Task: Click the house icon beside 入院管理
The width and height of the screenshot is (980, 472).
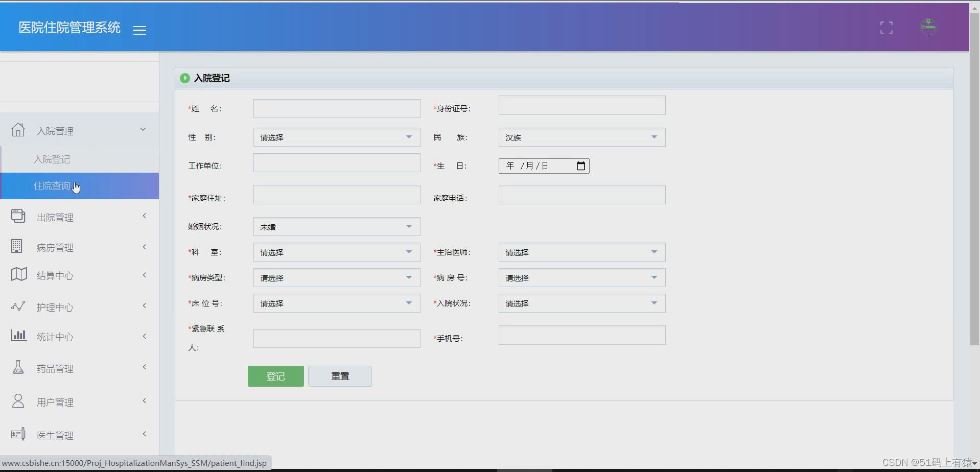Action: pos(18,130)
